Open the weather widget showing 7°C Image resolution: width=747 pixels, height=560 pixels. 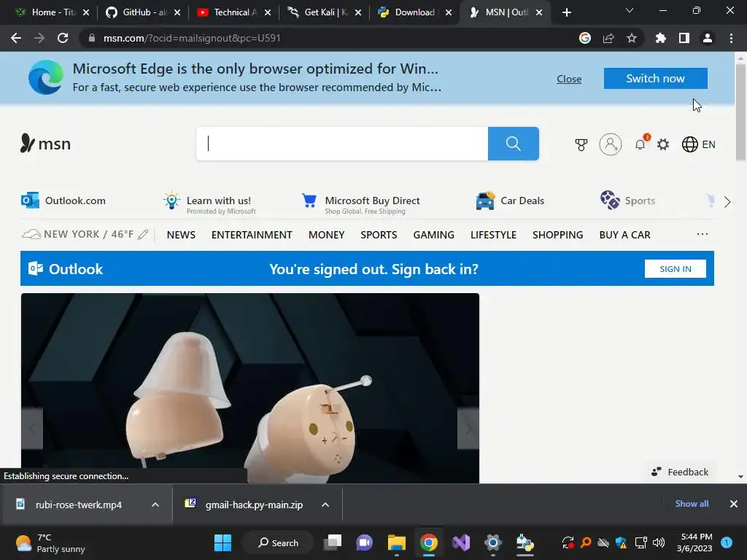tap(50, 542)
